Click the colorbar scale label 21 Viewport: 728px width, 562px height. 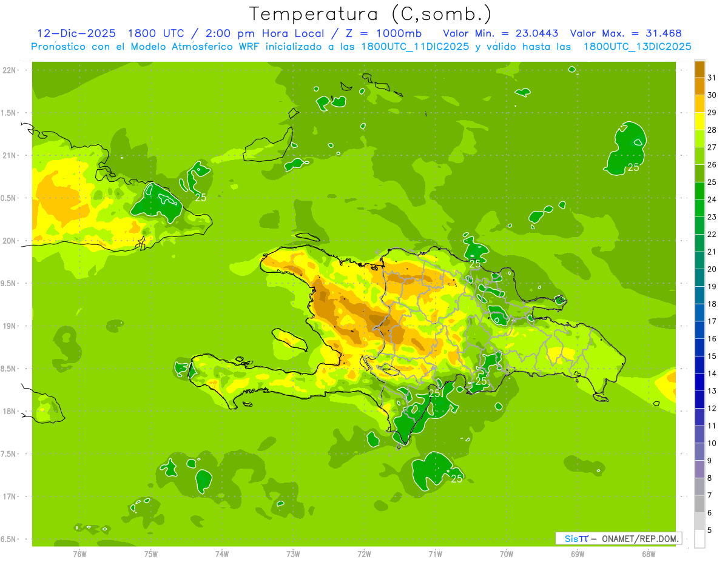tap(712, 252)
